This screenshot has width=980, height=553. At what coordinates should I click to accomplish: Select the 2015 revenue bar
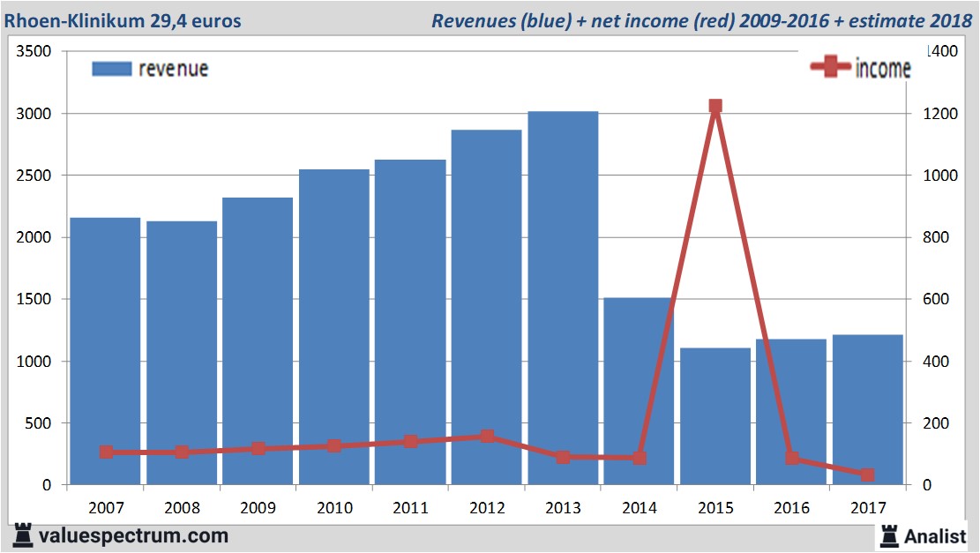[x=715, y=416]
